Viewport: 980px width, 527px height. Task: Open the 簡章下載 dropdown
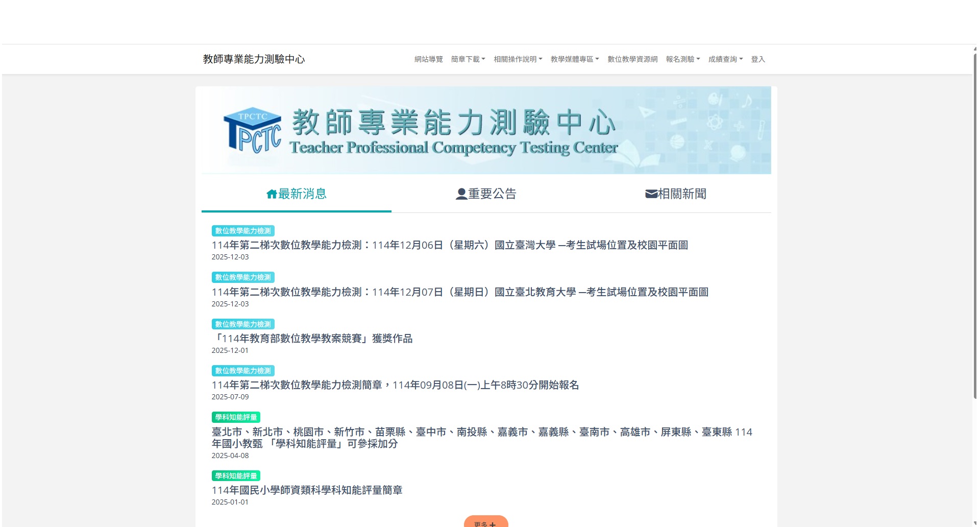[x=468, y=59]
